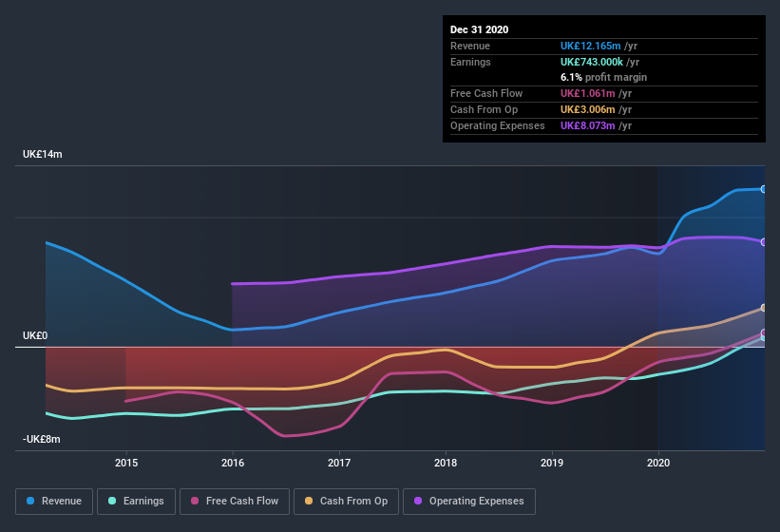Screen dimensions: 780x532
Task: Click the -UK£8m y-axis label
Action: pos(41,439)
